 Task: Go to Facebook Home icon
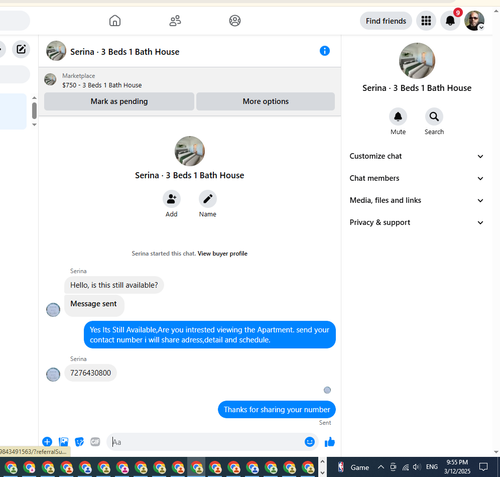pyautogui.click(x=115, y=21)
